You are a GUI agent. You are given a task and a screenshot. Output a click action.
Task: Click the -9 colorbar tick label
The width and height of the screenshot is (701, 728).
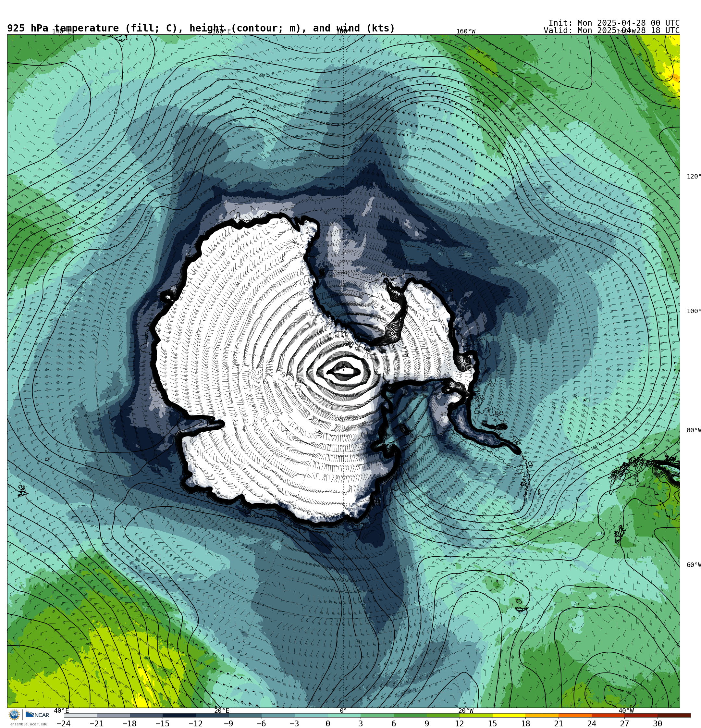point(228,723)
